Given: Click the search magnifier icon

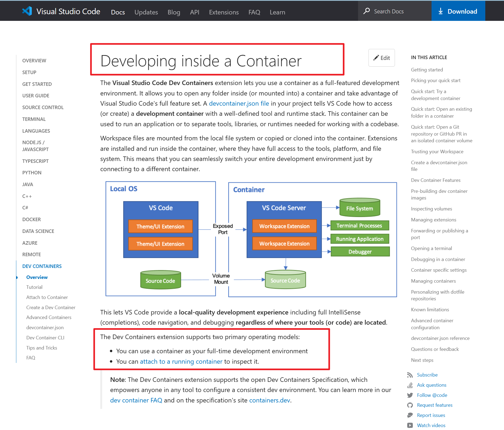Looking at the screenshot, I should pyautogui.click(x=367, y=11).
